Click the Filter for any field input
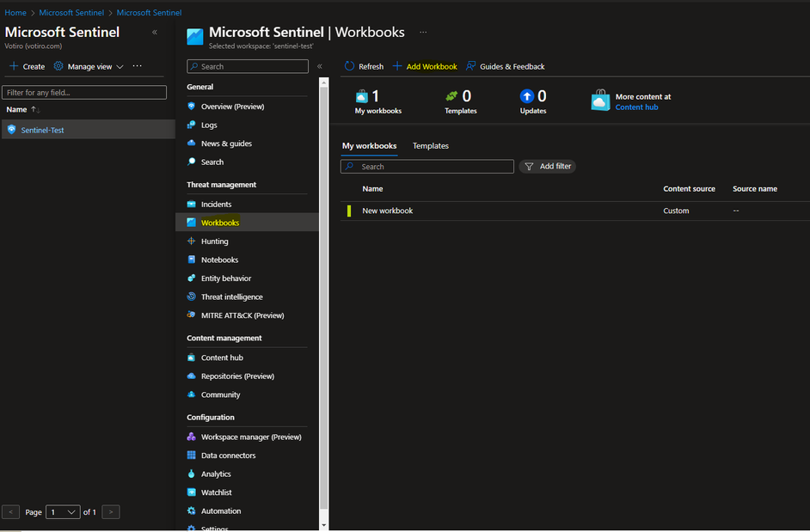This screenshot has height=532, width=810. [x=84, y=93]
